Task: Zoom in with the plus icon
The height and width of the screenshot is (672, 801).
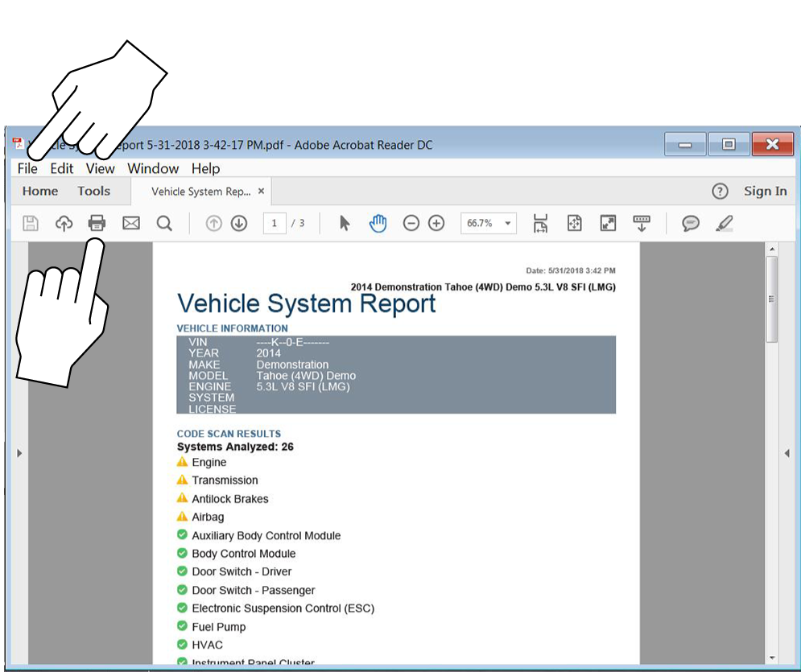Action: coord(436,223)
